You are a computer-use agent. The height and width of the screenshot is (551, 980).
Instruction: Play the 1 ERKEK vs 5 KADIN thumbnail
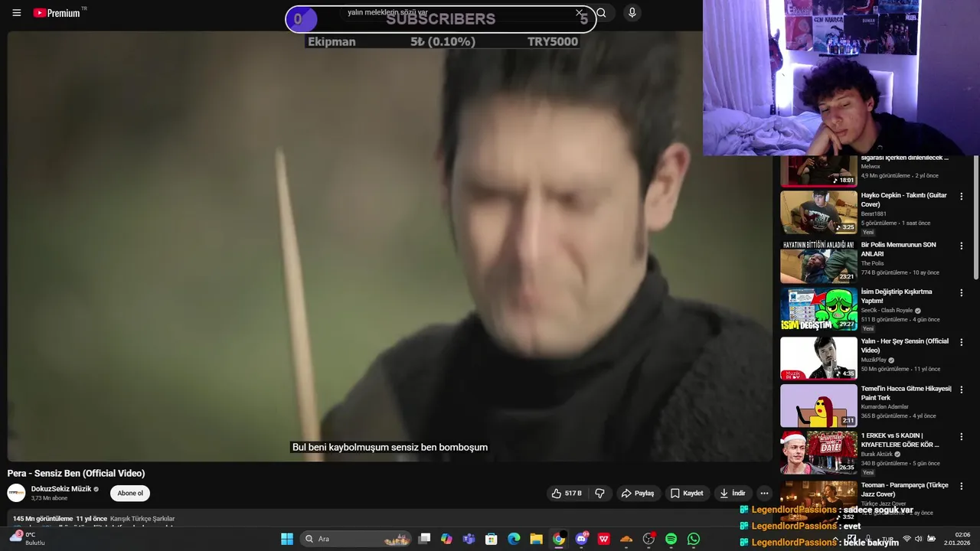tap(818, 452)
